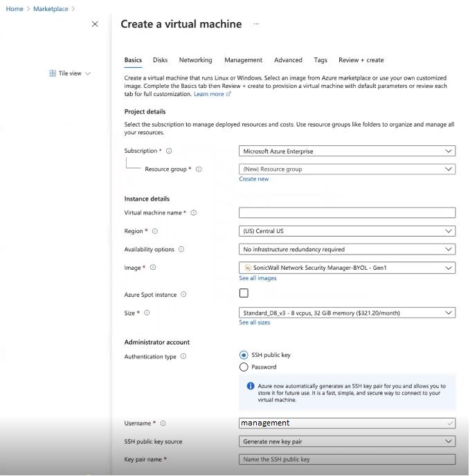The height and width of the screenshot is (476, 470).
Task: Open the ellipsis menu beside page title
Action: coord(256,24)
